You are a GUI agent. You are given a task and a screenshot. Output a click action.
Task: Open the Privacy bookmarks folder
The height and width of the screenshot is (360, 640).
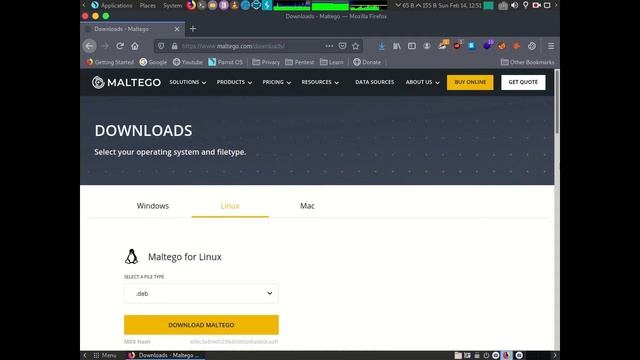[266, 62]
